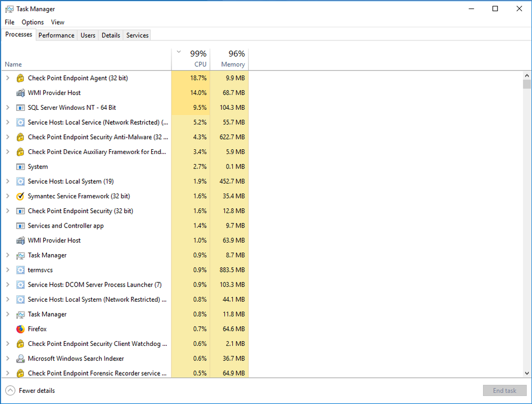Viewport: 532px width, 404px height.
Task: Click icon of WMI Provider Host using 1.0% CPU
Action: pyautogui.click(x=20, y=240)
